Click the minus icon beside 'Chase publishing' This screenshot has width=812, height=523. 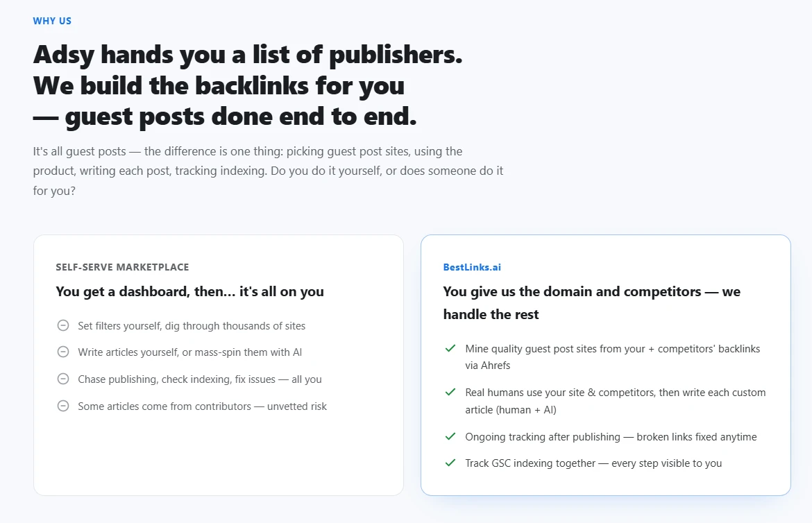62,379
